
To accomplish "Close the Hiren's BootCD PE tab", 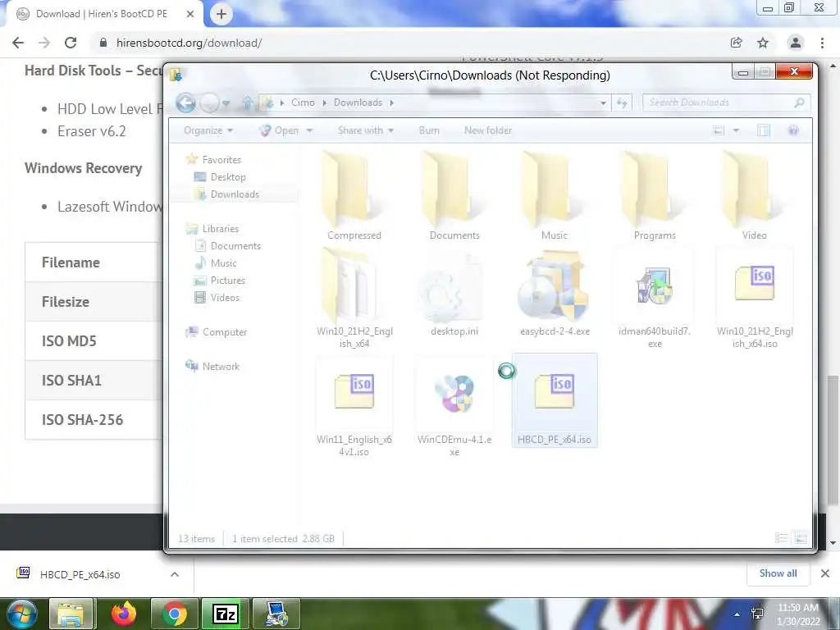I will coord(190,14).
